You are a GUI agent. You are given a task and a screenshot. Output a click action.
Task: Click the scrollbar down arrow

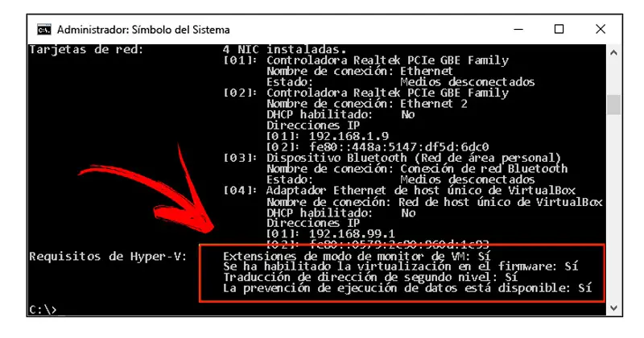tap(613, 307)
